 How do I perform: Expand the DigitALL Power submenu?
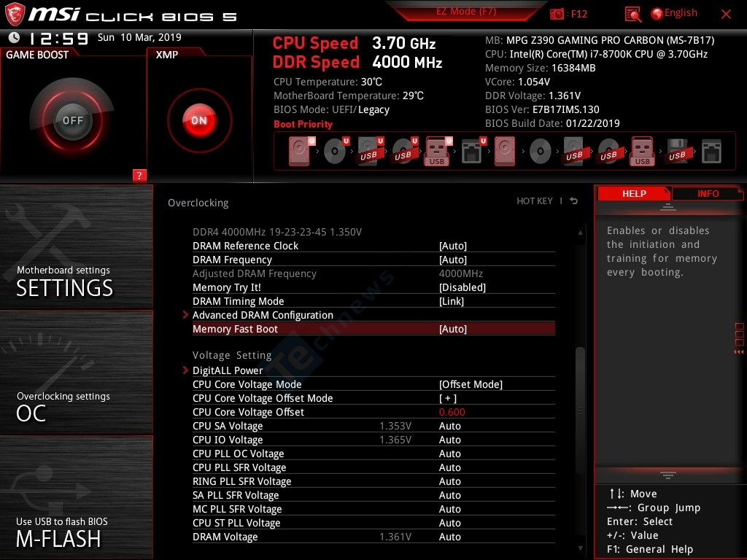[x=228, y=370]
